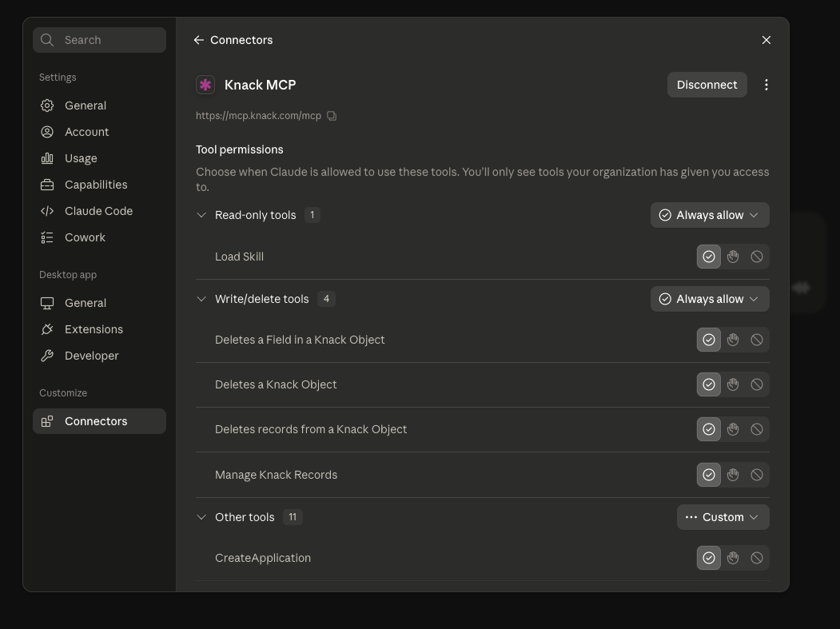Open the three-dot more options menu
The width and height of the screenshot is (840, 629).
click(x=766, y=85)
